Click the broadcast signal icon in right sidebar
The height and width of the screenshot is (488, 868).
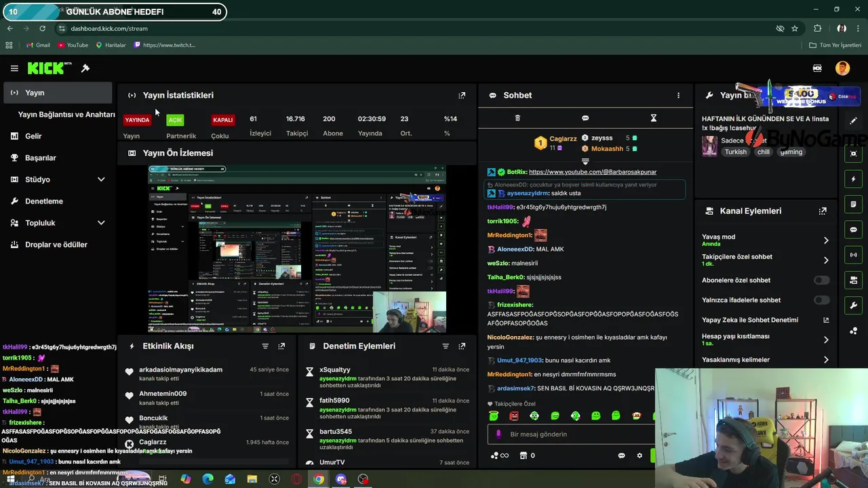[x=854, y=255]
